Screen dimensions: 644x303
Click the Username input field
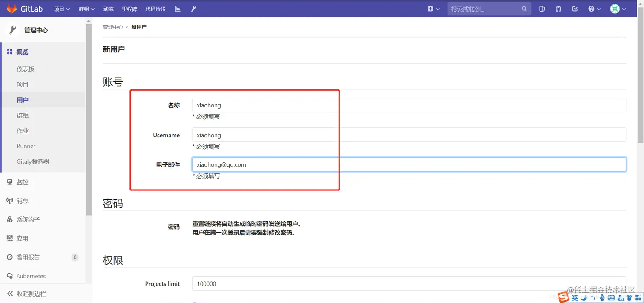[x=409, y=135]
